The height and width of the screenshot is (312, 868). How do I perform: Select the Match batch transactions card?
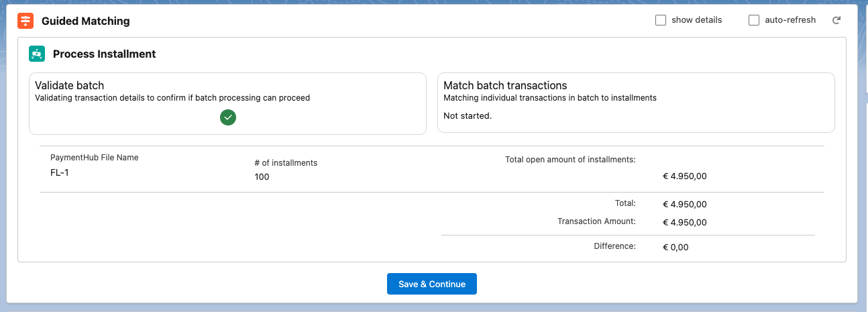pos(635,103)
